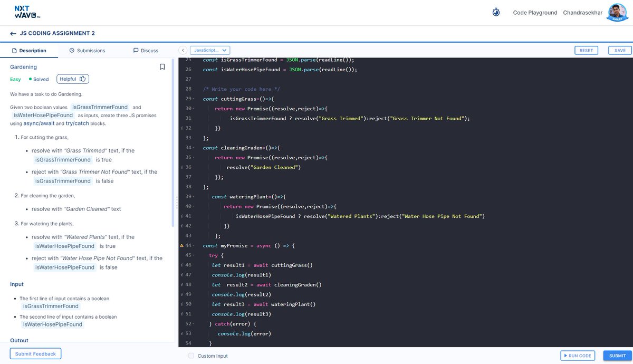This screenshot has width=633, height=364.
Task: Click the warning icon on line 44
Action: click(x=182, y=246)
